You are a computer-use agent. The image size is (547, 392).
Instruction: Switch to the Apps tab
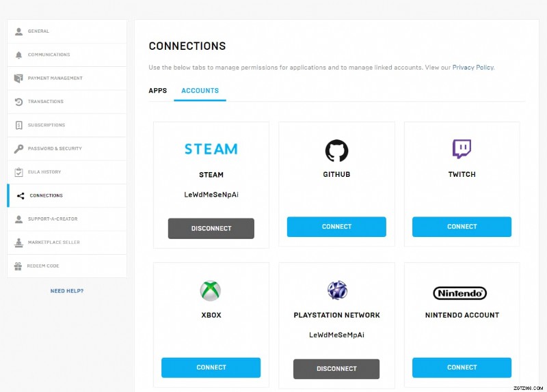click(x=157, y=91)
